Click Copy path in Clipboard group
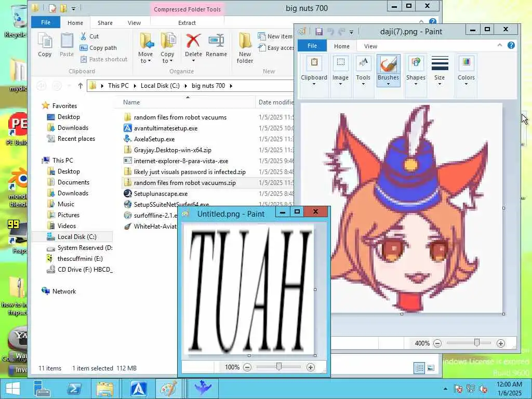The image size is (532, 399). [98, 48]
